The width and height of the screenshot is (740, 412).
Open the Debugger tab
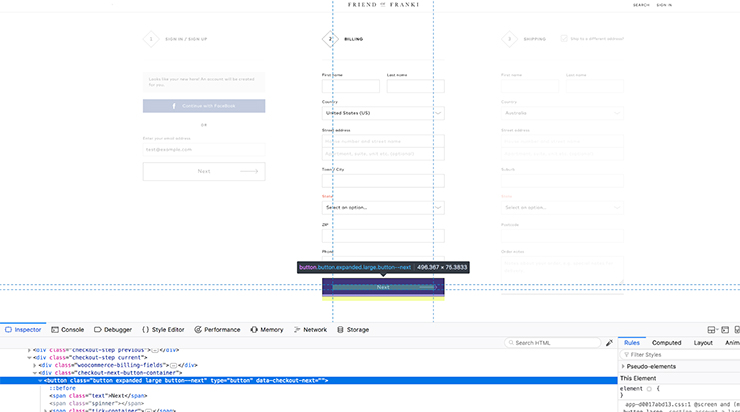[113, 329]
